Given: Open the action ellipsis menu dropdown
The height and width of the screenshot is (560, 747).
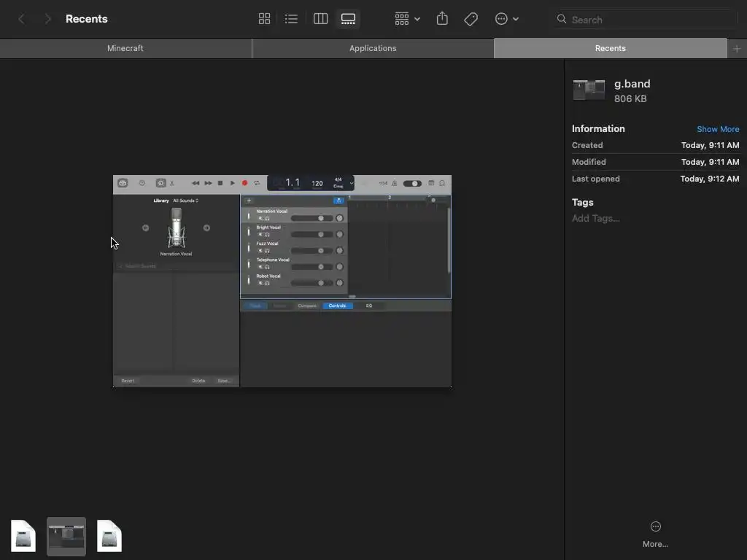Looking at the screenshot, I should 506,19.
